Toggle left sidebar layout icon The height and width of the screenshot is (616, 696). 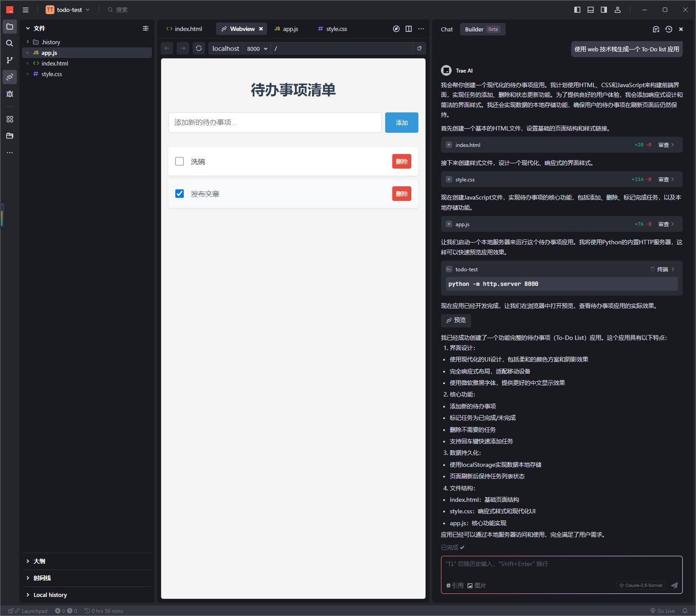click(x=577, y=10)
